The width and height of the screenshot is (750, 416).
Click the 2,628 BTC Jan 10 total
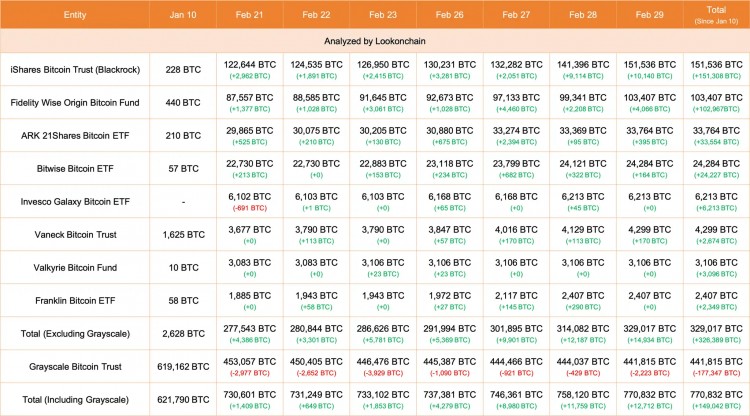point(183,333)
